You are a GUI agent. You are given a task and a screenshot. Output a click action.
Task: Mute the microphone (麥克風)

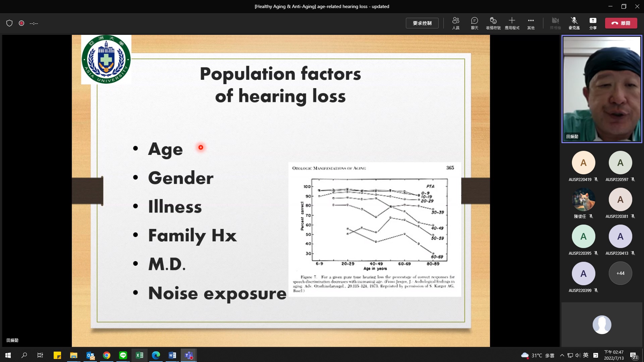pos(574,23)
